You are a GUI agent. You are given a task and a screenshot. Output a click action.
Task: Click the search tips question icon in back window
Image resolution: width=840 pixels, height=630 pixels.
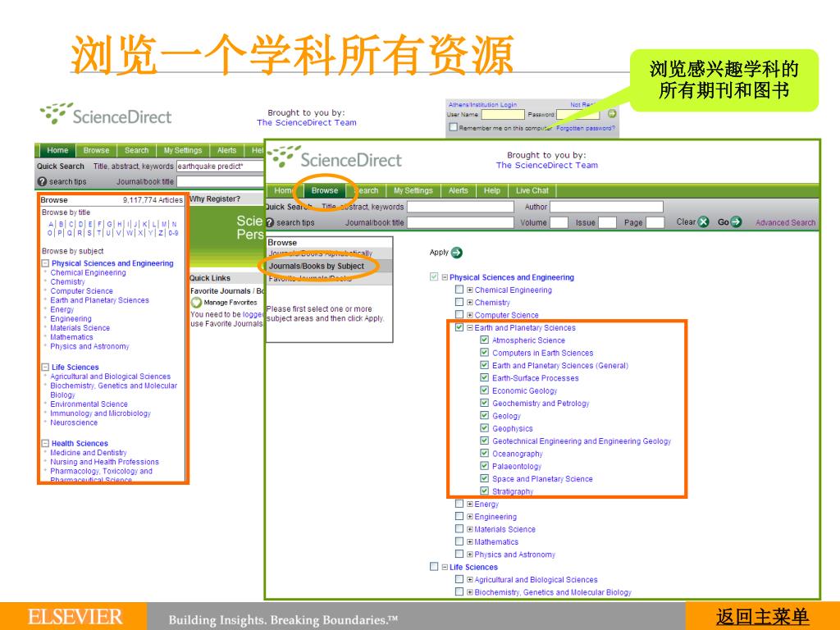(x=43, y=181)
